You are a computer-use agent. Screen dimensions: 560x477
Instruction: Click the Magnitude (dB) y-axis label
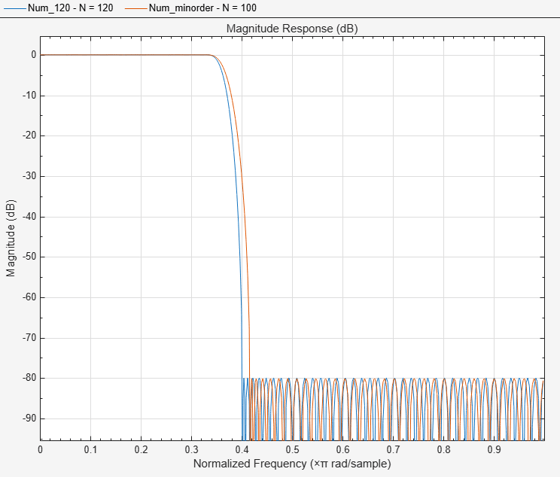(11, 238)
